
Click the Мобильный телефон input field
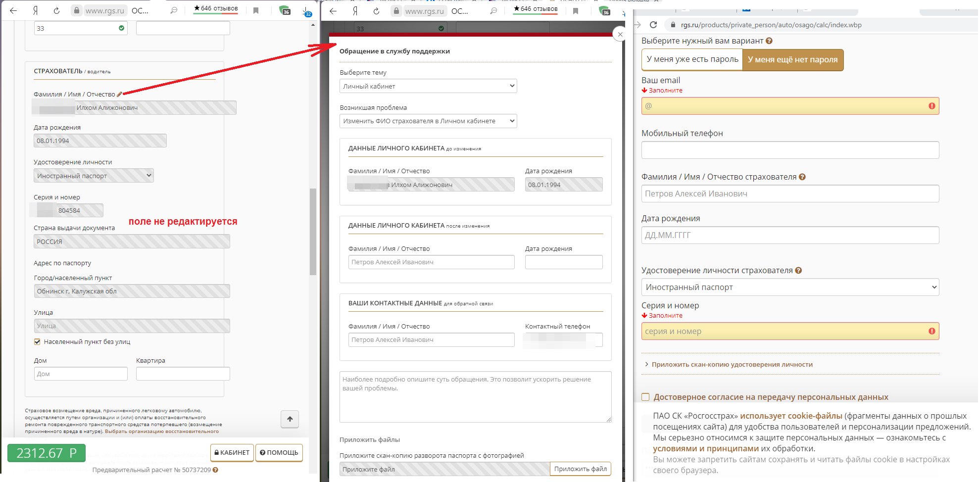[x=790, y=150]
